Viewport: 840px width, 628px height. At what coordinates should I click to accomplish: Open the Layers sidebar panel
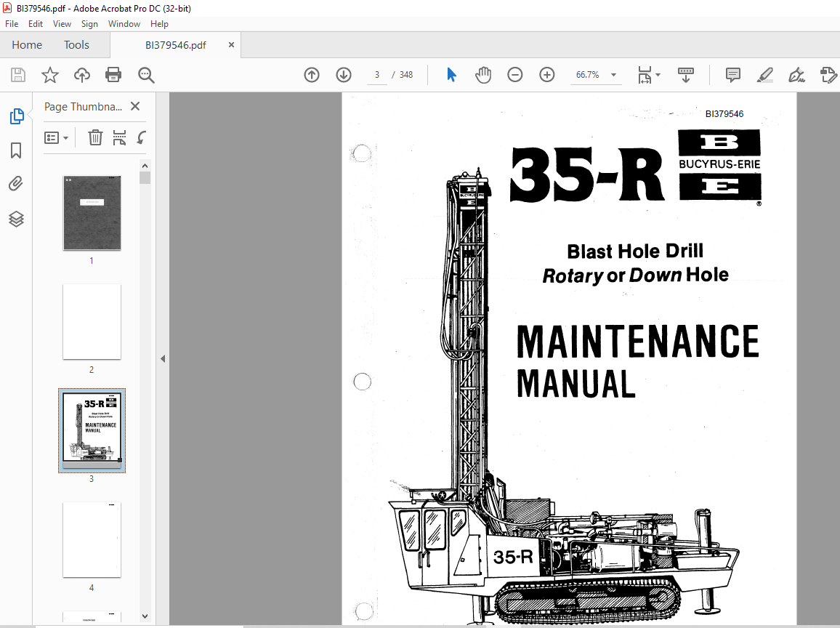click(16, 219)
